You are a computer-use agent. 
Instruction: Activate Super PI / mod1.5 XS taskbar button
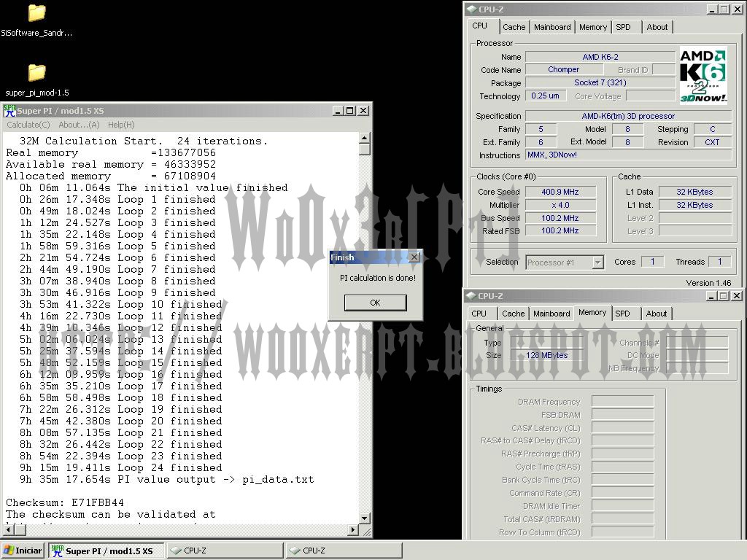pyautogui.click(x=106, y=551)
